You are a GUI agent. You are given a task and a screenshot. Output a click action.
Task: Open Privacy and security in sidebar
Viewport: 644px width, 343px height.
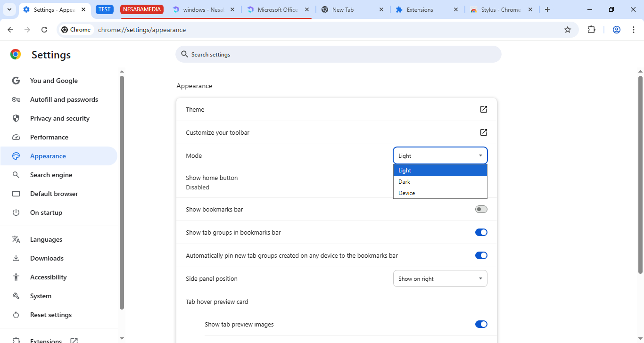pyautogui.click(x=59, y=118)
